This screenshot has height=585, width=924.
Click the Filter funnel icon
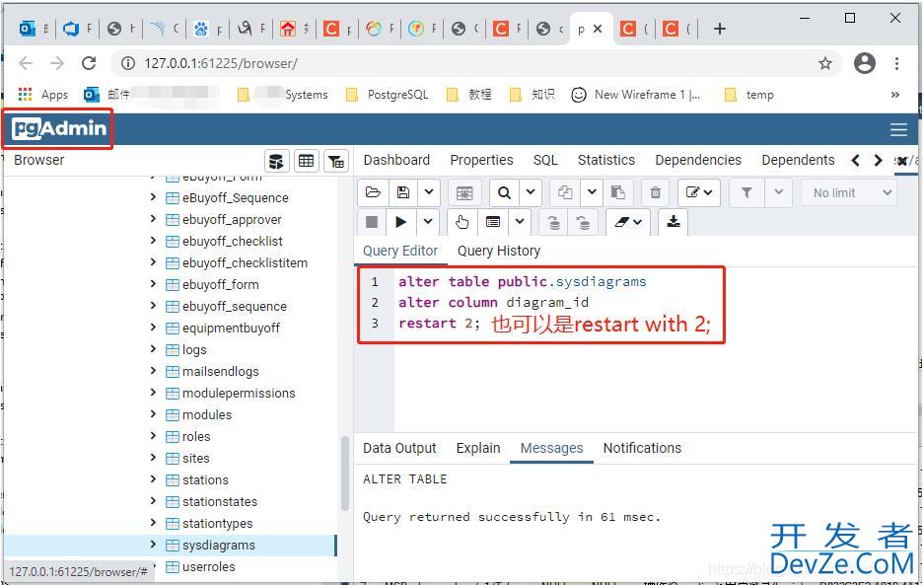[x=746, y=192]
